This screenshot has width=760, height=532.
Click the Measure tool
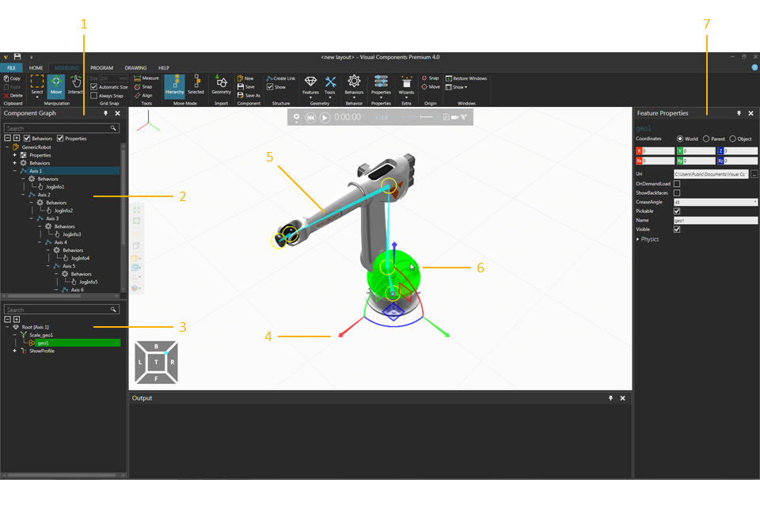pos(146,78)
